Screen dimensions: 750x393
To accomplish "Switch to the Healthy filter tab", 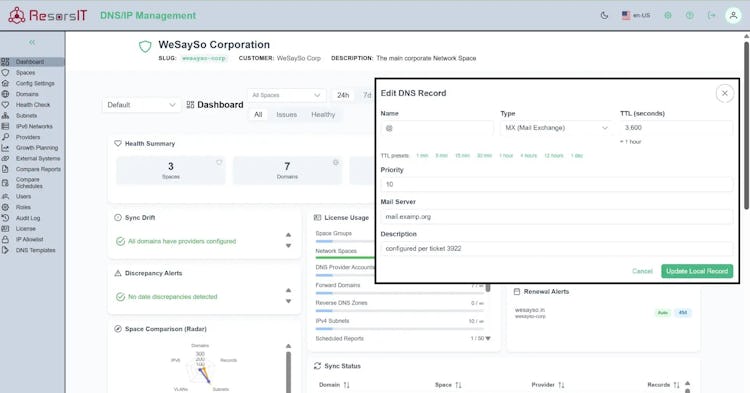I will [323, 115].
